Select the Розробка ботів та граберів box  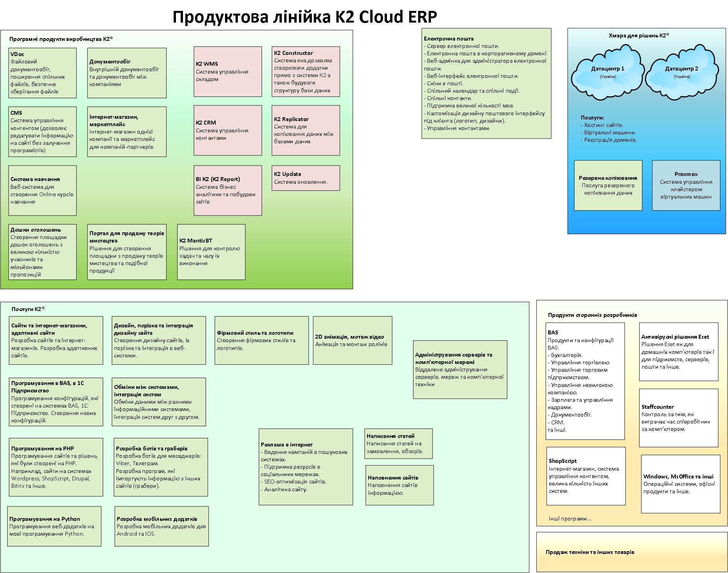[161, 467]
